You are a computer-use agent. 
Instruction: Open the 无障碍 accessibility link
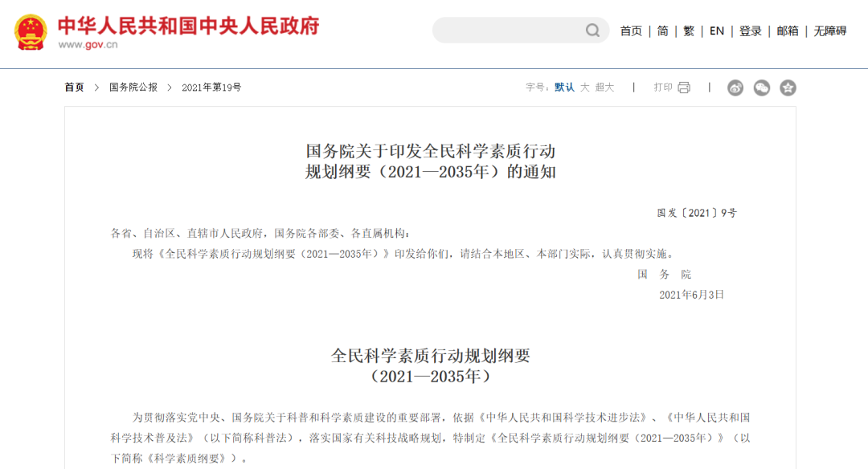pos(830,31)
